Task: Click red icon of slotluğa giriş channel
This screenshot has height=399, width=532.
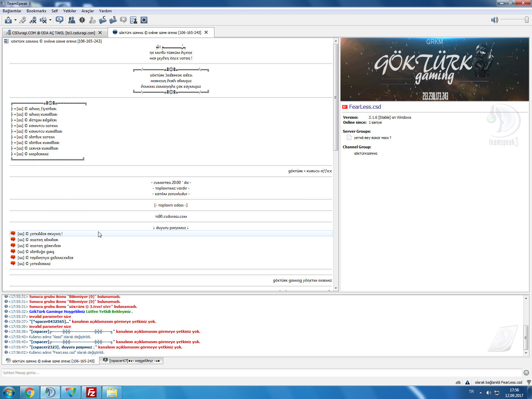Action: (13, 251)
